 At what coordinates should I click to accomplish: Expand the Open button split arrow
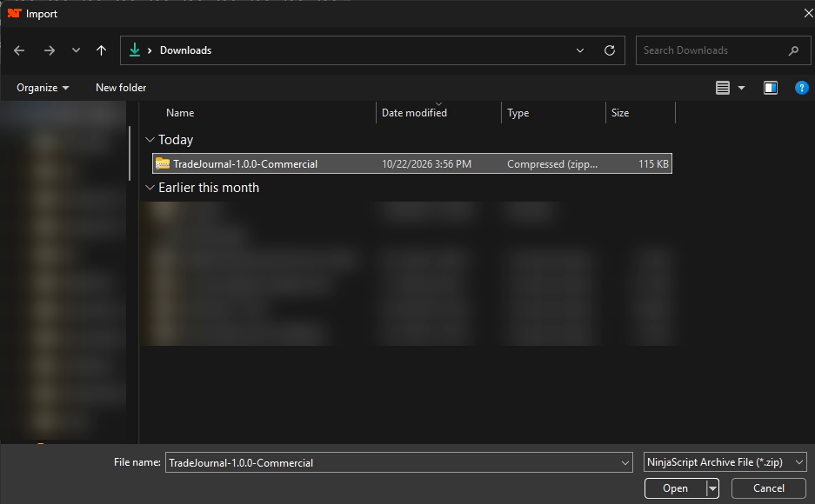point(712,488)
